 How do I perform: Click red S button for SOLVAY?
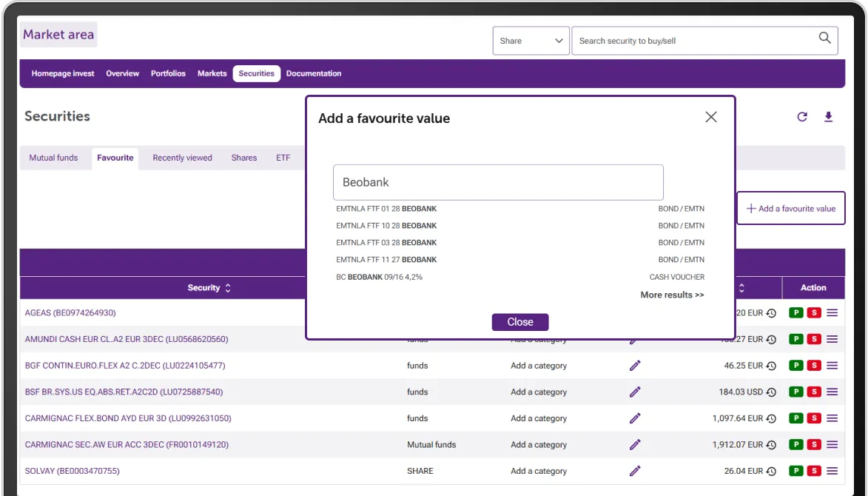(x=814, y=471)
